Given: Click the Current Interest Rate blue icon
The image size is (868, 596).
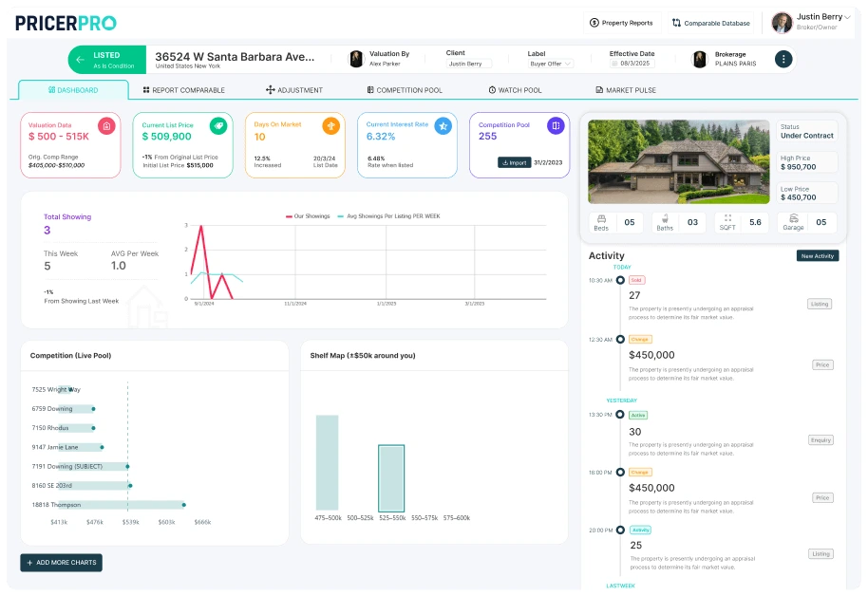Looking at the screenshot, I should (x=443, y=125).
